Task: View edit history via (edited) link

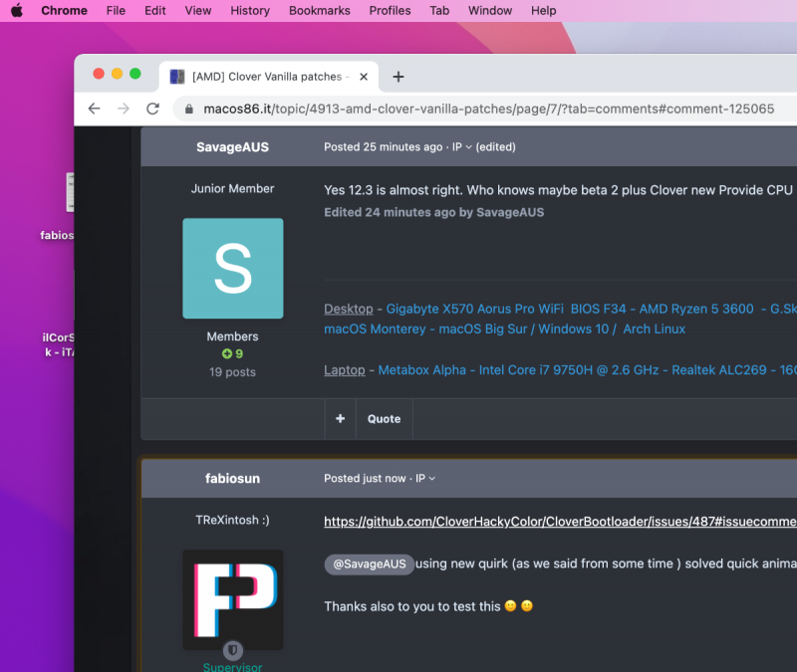Action: click(x=495, y=146)
